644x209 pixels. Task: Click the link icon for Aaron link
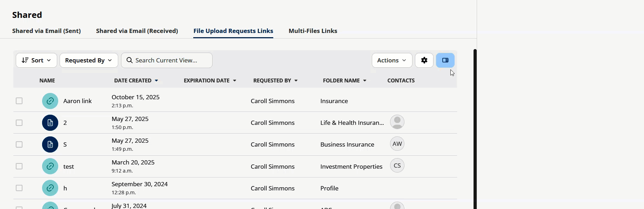point(50,101)
